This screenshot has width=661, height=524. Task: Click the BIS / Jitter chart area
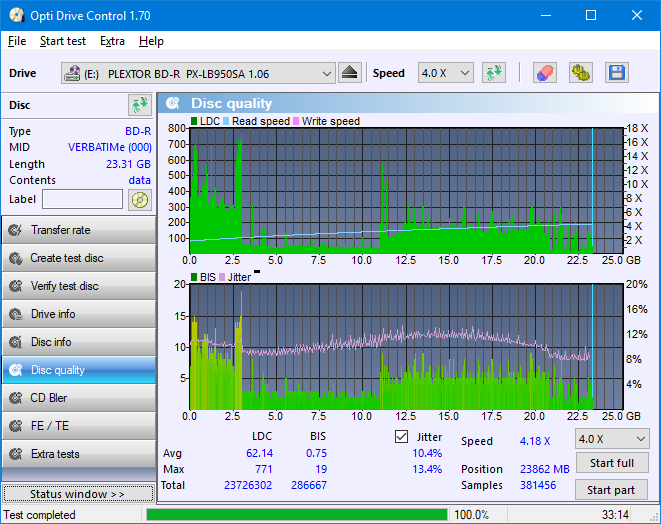pyautogui.click(x=406, y=347)
